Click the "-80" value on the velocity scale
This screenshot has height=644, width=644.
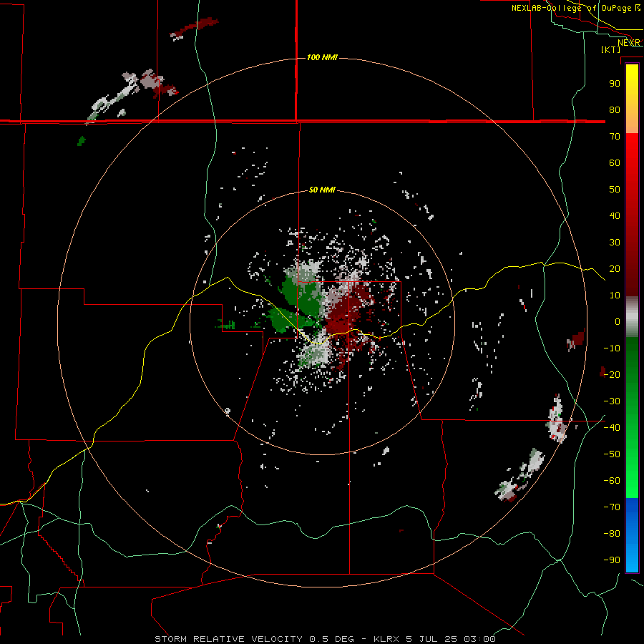[612, 534]
